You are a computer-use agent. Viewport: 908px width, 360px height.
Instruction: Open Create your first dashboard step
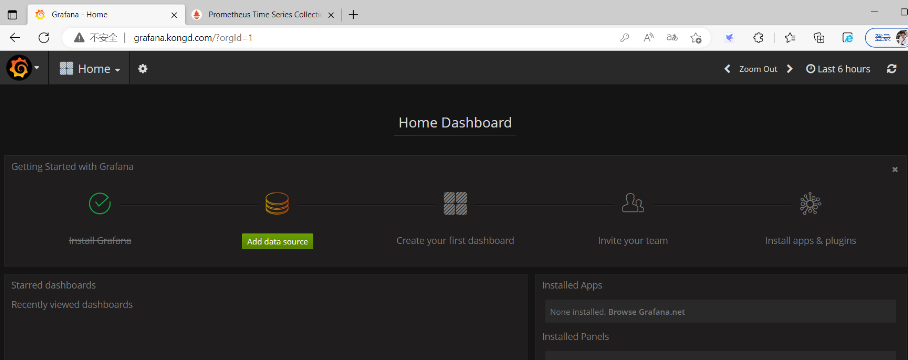pyautogui.click(x=455, y=241)
